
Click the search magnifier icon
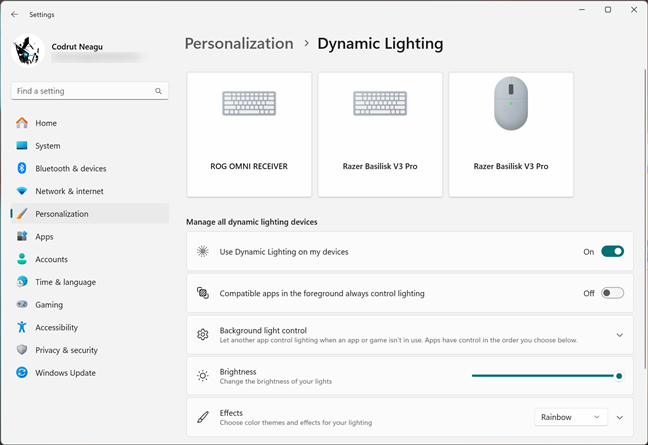158,91
